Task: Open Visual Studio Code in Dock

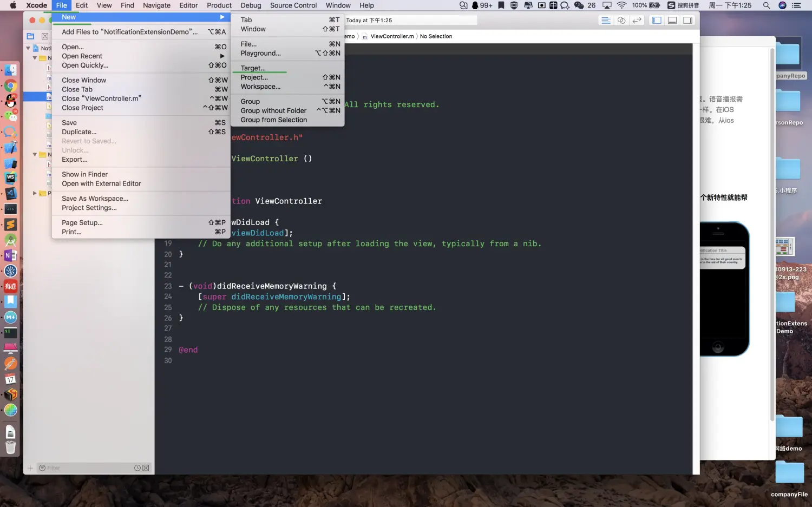Action: [x=10, y=193]
